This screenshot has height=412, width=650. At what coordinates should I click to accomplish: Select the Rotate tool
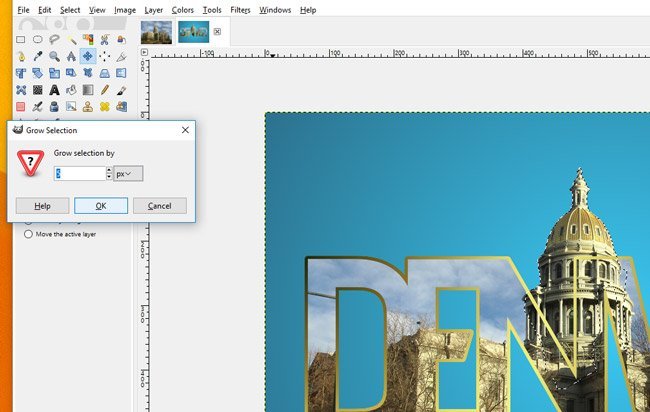click(38, 73)
